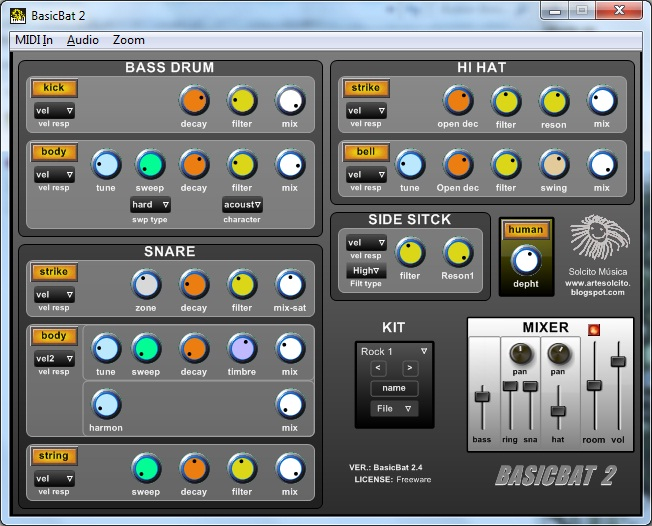
Task: Click the Hi Hat reson knob
Action: click(x=554, y=100)
